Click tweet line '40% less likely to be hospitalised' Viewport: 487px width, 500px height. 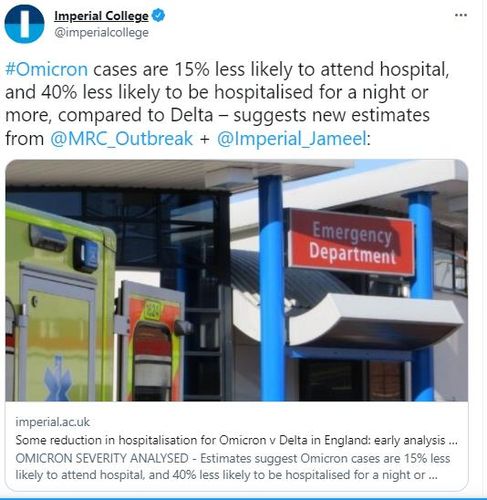click(179, 92)
